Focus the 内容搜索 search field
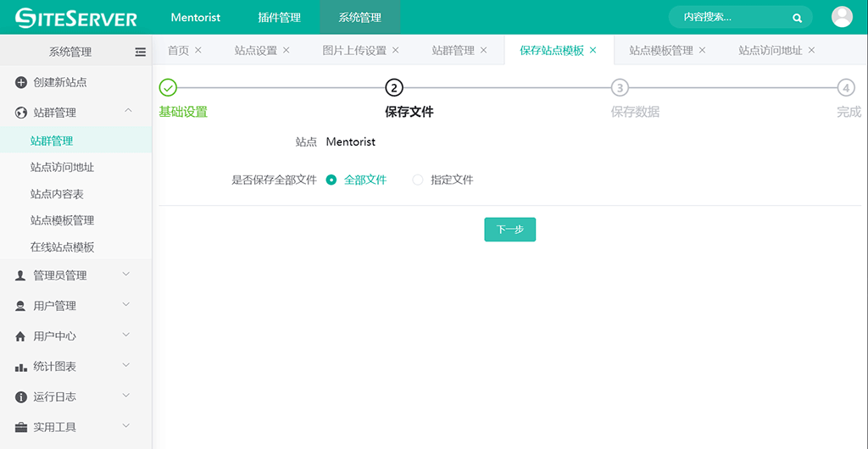Image resolution: width=868 pixels, height=449 pixels. [729, 17]
